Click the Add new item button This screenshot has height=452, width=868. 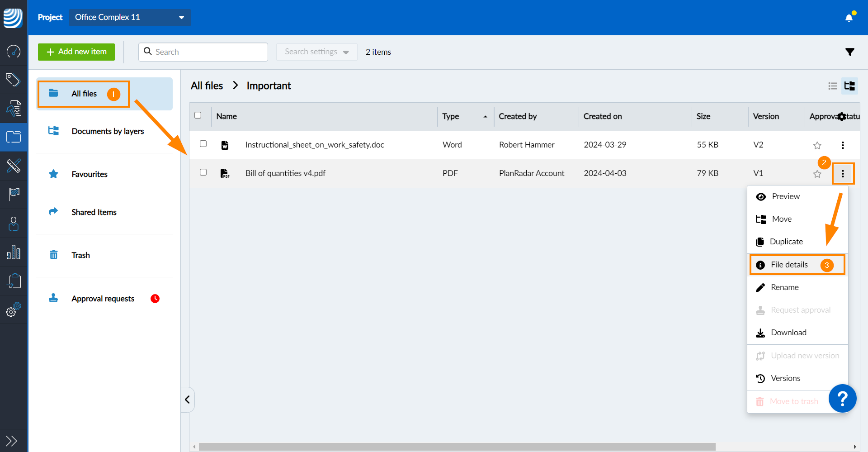point(76,52)
